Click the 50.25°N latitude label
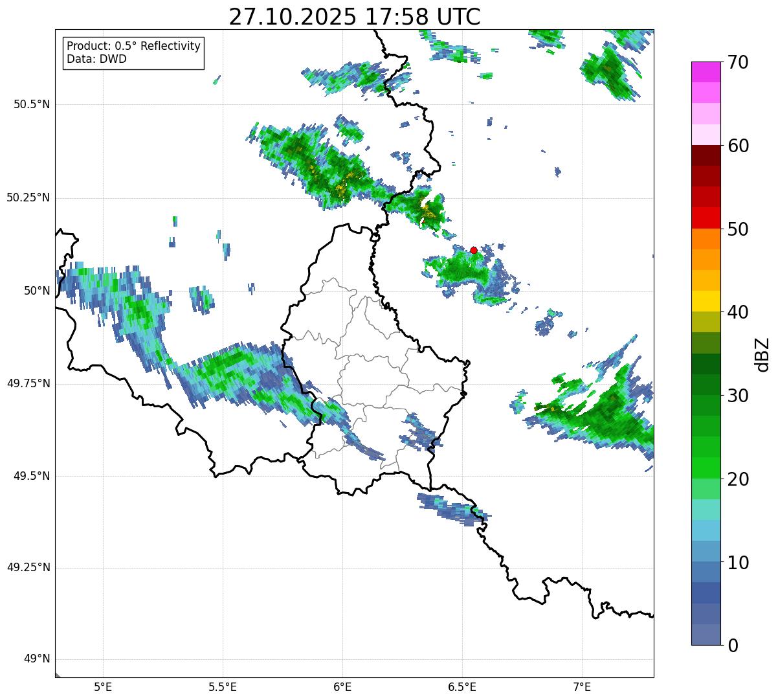The width and height of the screenshot is (778, 700). point(28,198)
